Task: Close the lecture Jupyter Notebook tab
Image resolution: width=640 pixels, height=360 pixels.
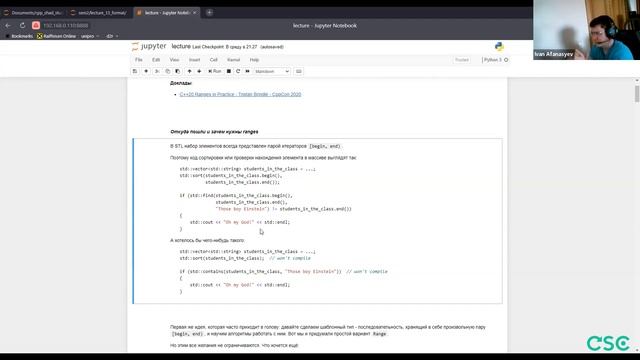Action: tap(194, 13)
